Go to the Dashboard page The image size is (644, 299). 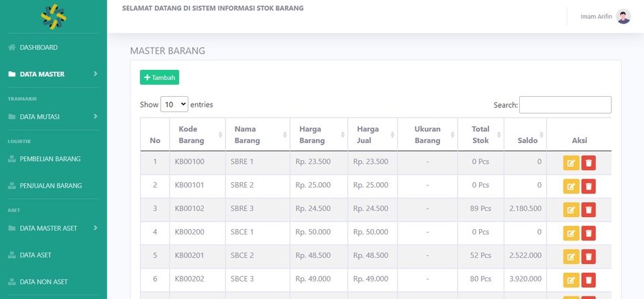[39, 48]
